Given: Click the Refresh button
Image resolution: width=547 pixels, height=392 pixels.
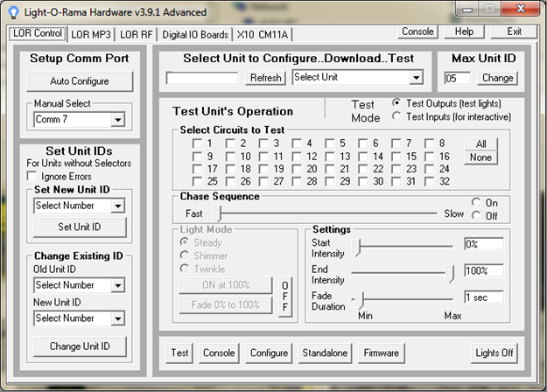Looking at the screenshot, I should click(265, 78).
